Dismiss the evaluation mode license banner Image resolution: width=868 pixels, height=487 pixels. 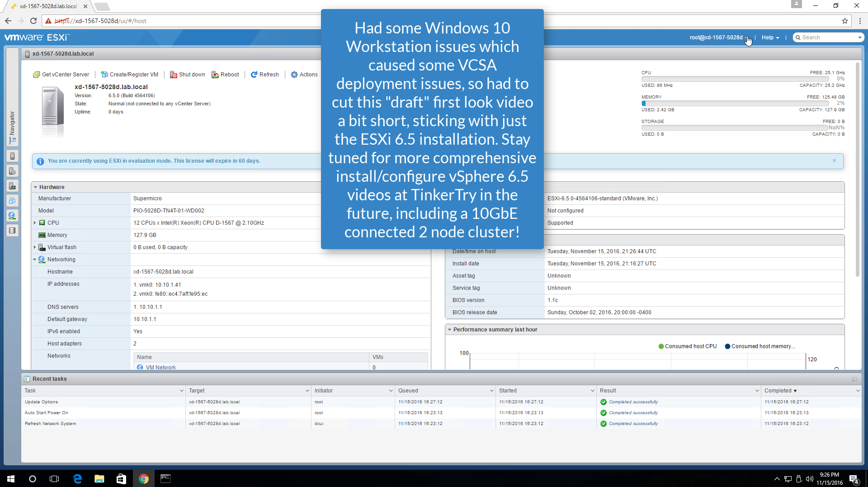pos(835,161)
